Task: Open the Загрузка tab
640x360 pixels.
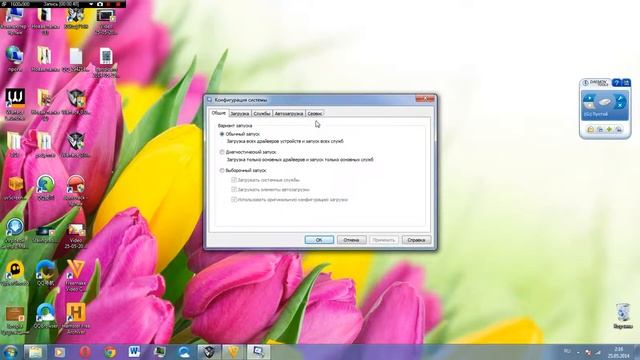Action: point(240,113)
